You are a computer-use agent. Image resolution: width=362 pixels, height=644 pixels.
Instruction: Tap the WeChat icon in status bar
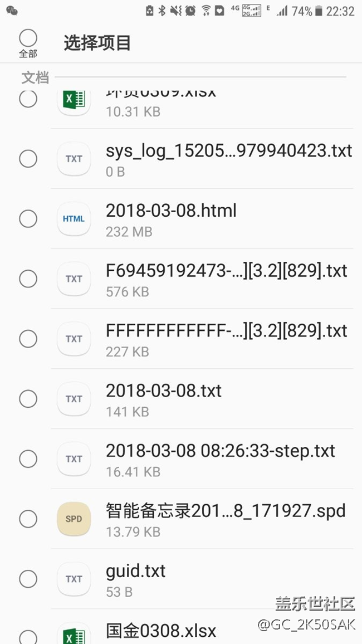tap(11, 11)
